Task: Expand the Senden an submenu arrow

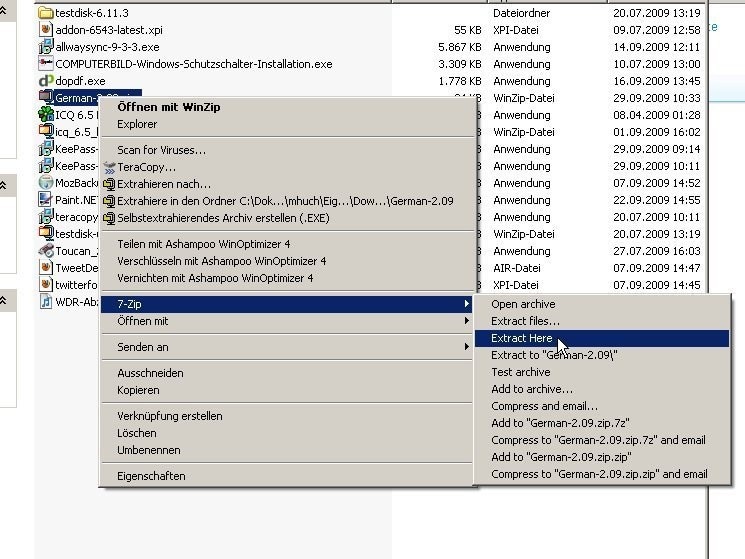Action: click(x=467, y=347)
